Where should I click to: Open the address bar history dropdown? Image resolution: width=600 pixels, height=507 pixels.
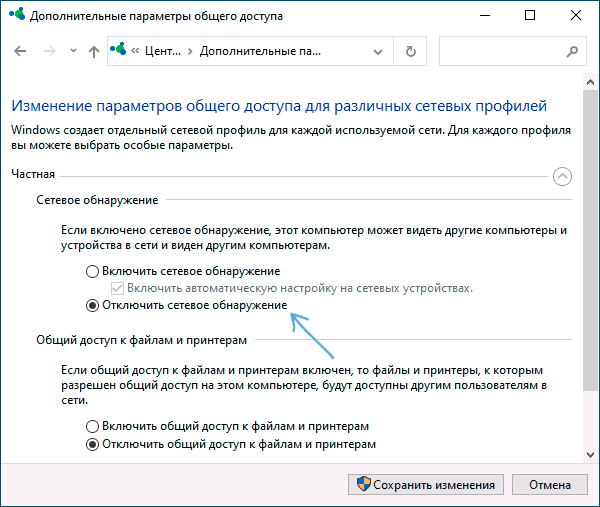click(378, 52)
